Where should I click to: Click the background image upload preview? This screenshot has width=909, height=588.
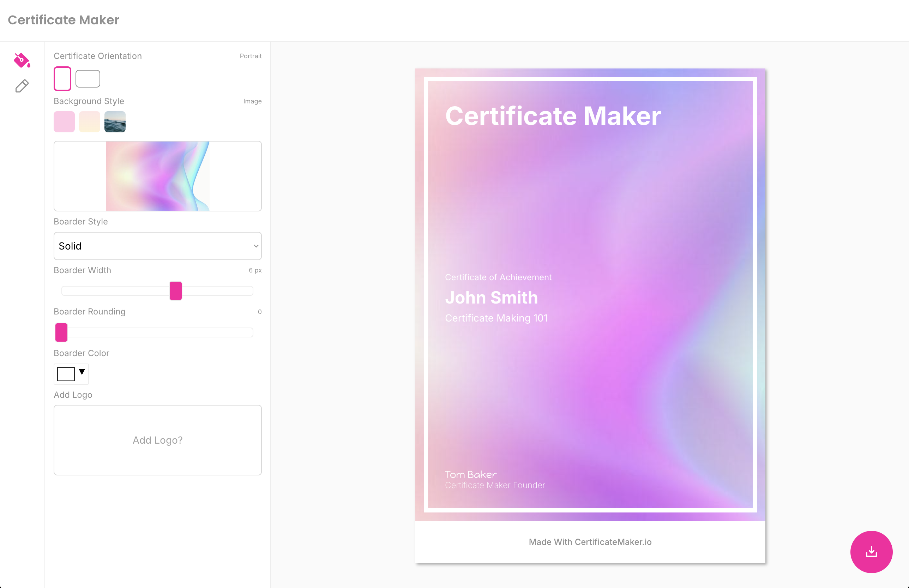158,176
